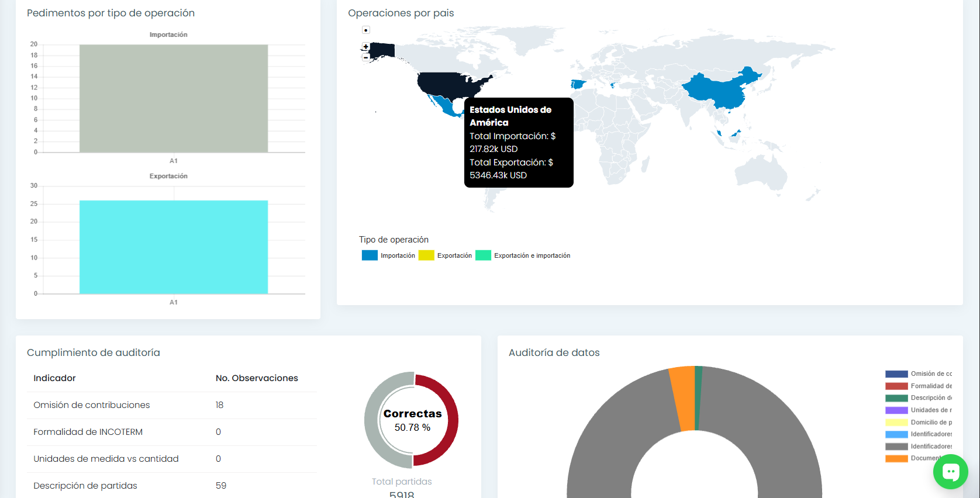Image resolution: width=980 pixels, height=498 pixels.
Task: Click the "Estados Unidos de América" tooltip heading
Action: click(510, 116)
